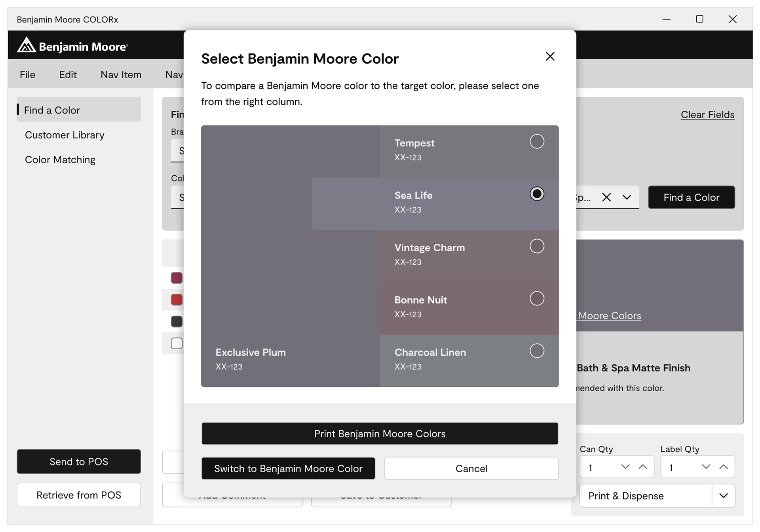The height and width of the screenshot is (532, 760).
Task: Open the Edit menu
Action: point(68,75)
